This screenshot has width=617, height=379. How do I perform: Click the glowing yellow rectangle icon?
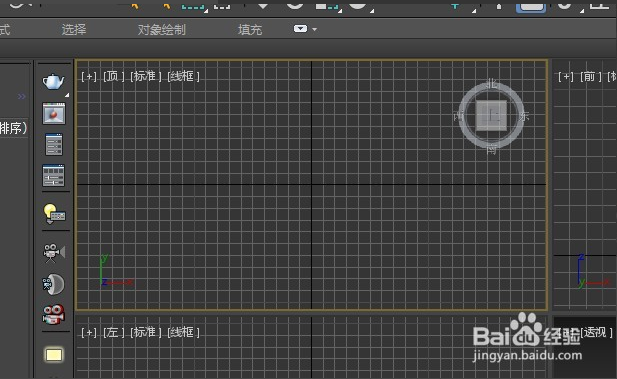click(x=54, y=355)
